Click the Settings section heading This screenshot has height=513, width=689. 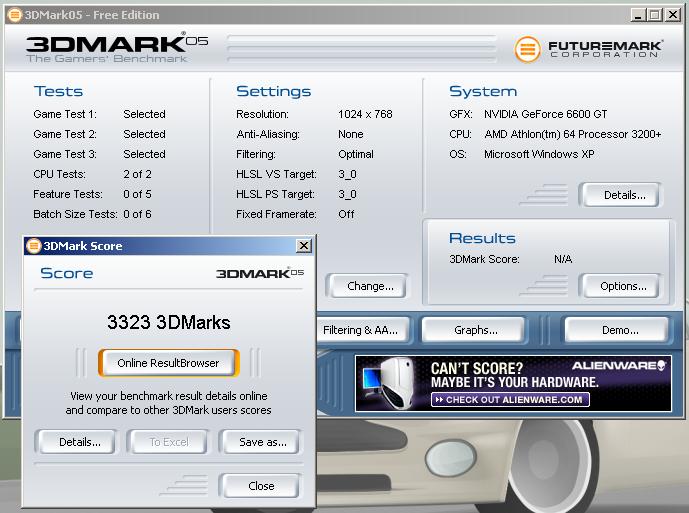[x=273, y=91]
